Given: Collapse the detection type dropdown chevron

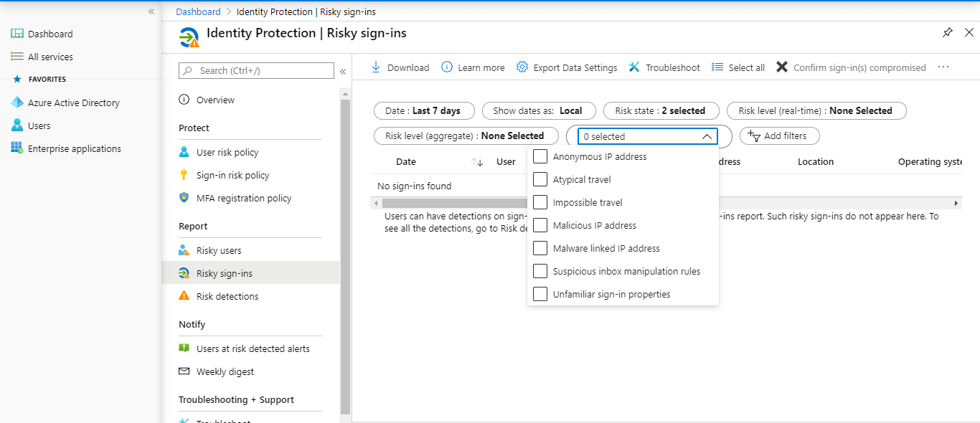Looking at the screenshot, I should (x=707, y=136).
